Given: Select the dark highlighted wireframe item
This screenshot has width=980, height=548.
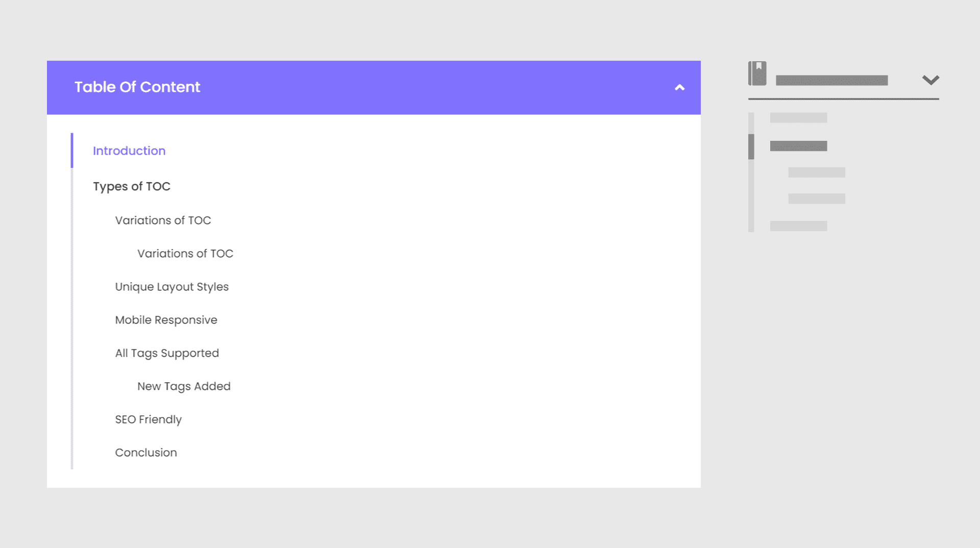Looking at the screenshot, I should coord(798,146).
